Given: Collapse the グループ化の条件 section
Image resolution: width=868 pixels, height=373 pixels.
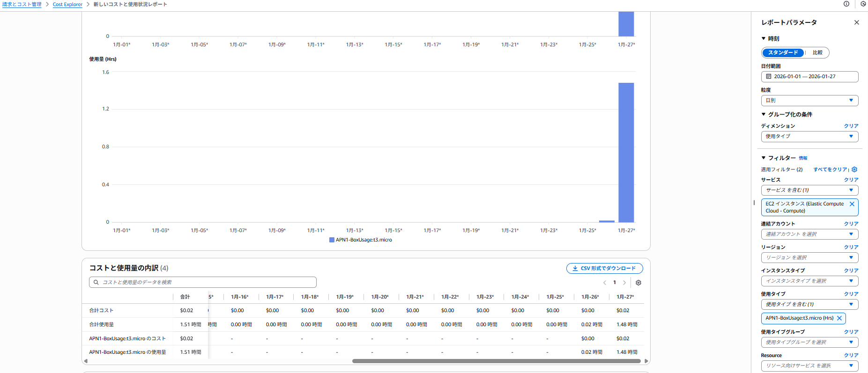Looking at the screenshot, I should (x=764, y=114).
